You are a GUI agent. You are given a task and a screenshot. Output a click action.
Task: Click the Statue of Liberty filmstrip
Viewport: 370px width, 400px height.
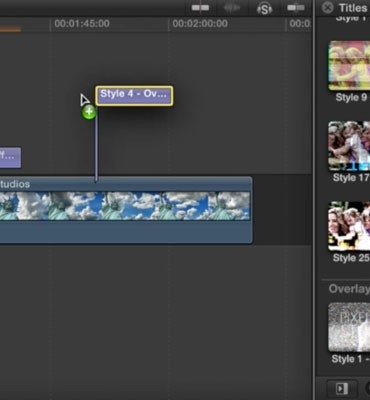[x=125, y=206]
